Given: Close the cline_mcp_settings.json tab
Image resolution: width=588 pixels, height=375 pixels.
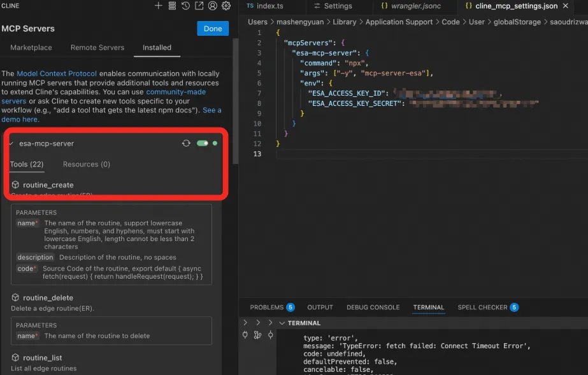Looking at the screenshot, I should (x=566, y=6).
